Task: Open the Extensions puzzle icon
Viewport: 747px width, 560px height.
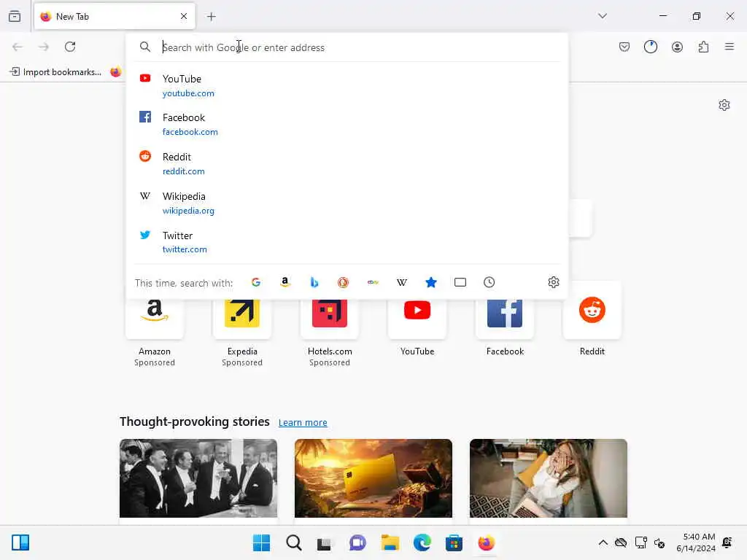Action: click(x=704, y=47)
